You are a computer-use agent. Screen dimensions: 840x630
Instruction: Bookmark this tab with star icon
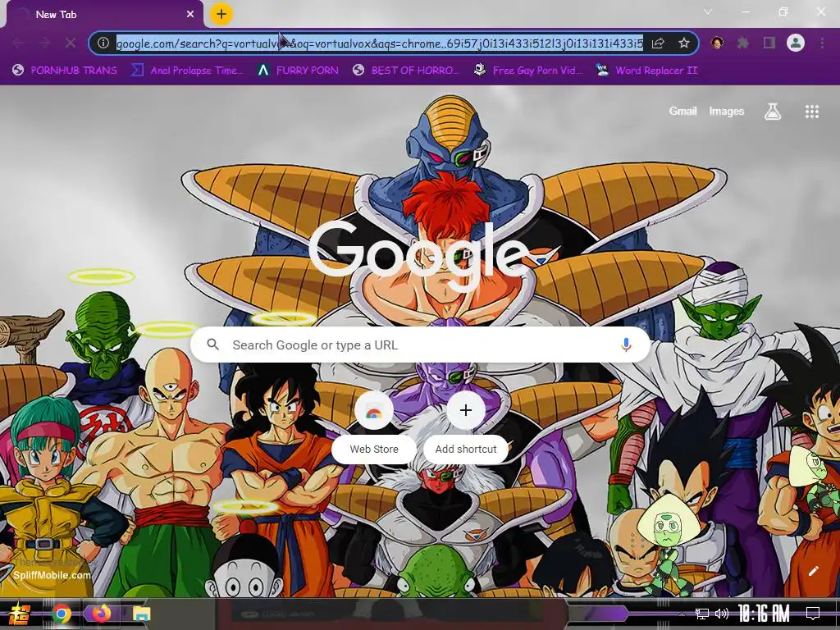coord(683,43)
